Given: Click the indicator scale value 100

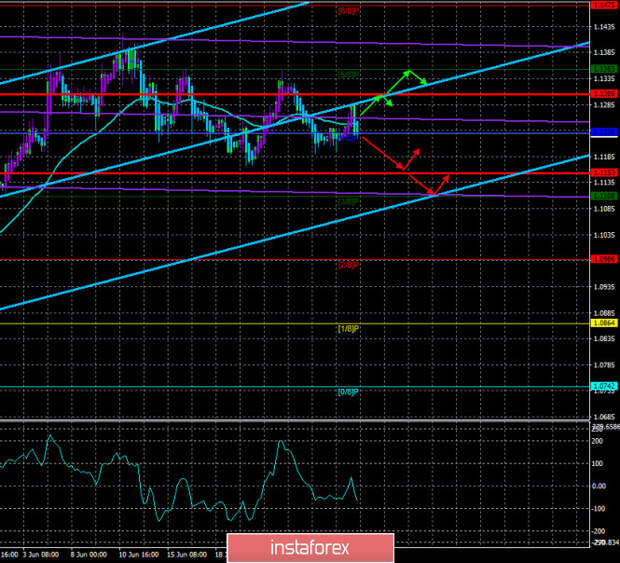Looking at the screenshot, I should tap(598, 463).
